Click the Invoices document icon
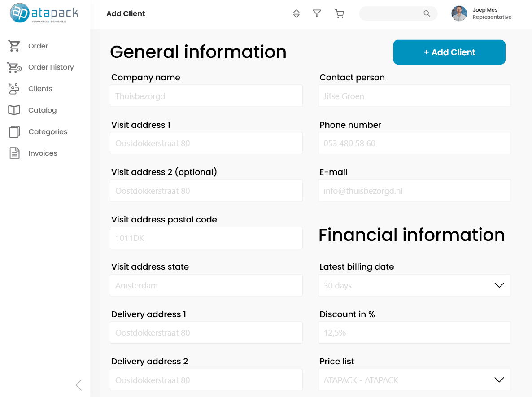The width and height of the screenshot is (532, 397). 15,153
